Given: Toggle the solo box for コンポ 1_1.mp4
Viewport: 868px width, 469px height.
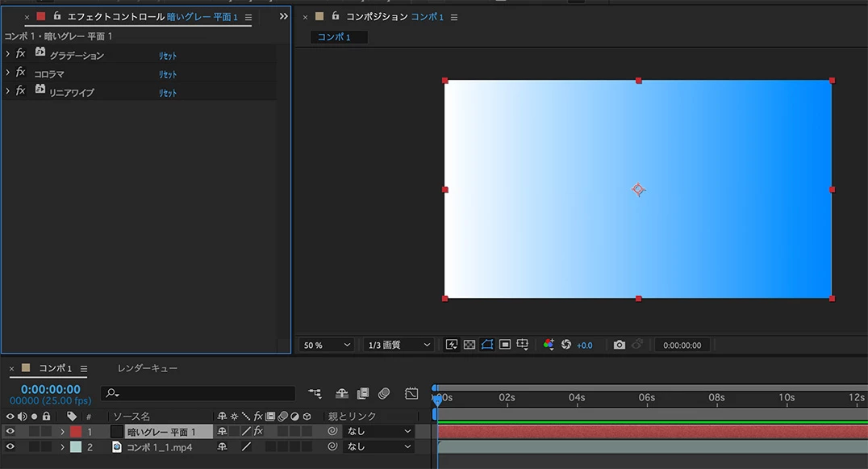Looking at the screenshot, I should (x=35, y=446).
